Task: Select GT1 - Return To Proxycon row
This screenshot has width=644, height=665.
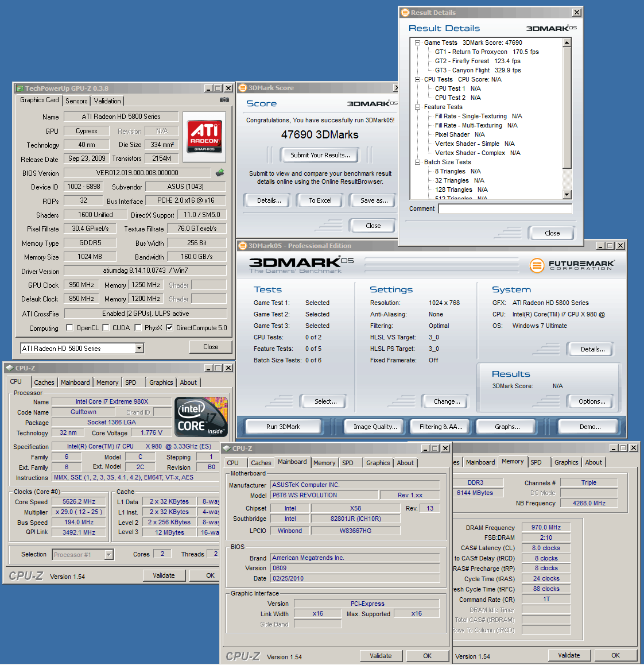Action: [x=487, y=52]
